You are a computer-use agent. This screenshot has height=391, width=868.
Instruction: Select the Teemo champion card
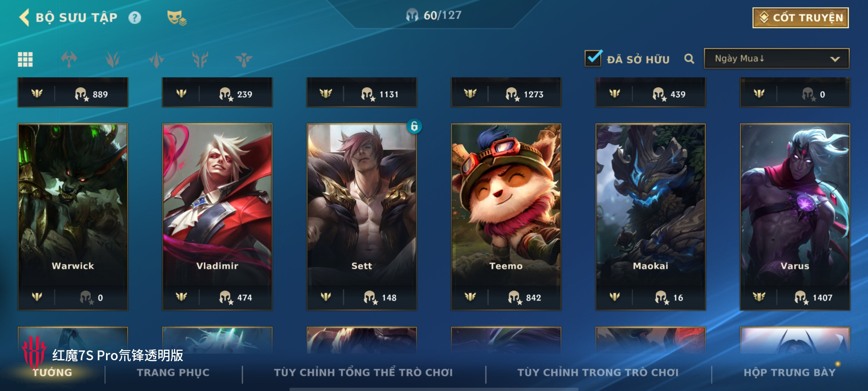[506, 217]
